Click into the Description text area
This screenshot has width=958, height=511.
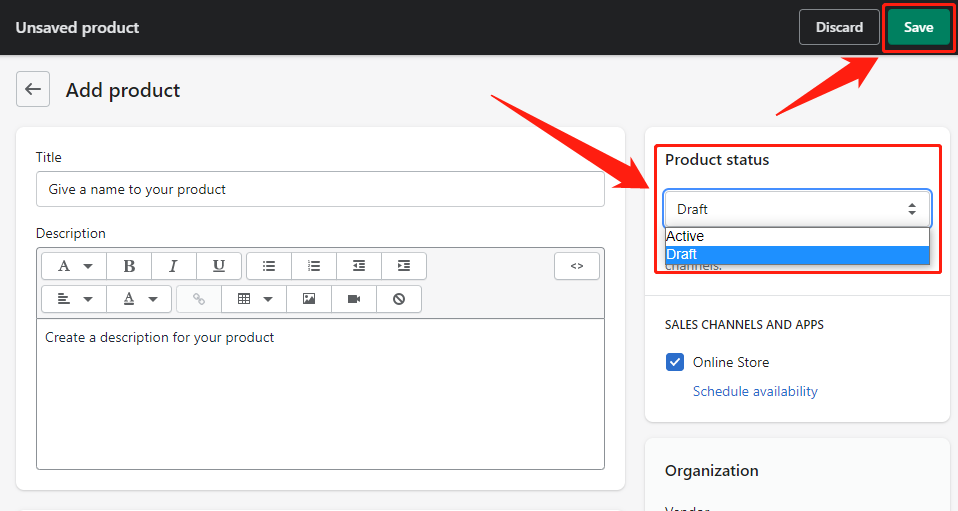[x=320, y=394]
